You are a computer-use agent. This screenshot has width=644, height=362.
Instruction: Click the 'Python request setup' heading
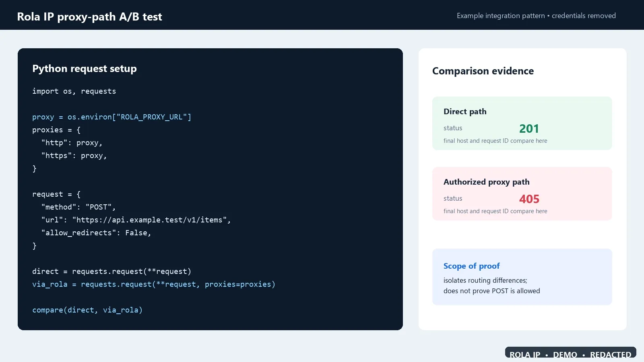tap(85, 68)
